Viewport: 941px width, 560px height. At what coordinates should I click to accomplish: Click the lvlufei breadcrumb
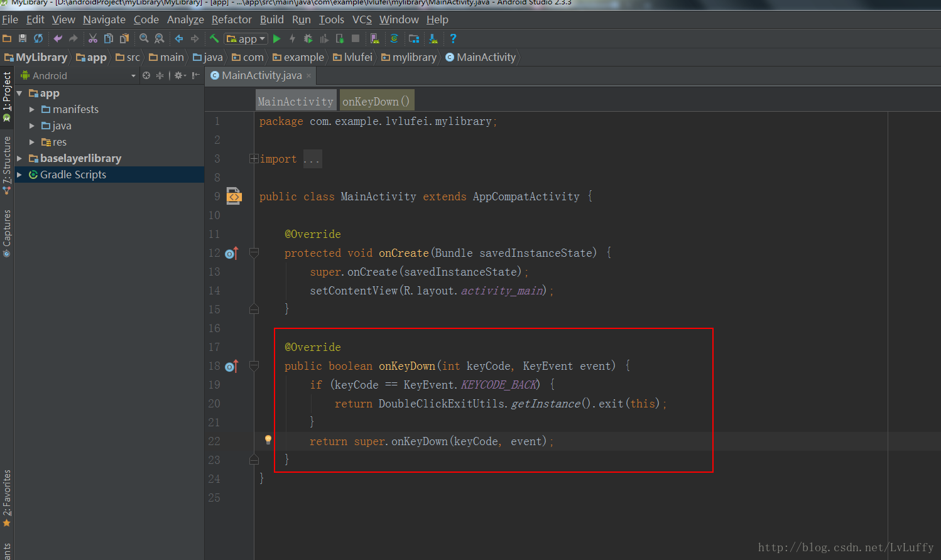coord(352,57)
